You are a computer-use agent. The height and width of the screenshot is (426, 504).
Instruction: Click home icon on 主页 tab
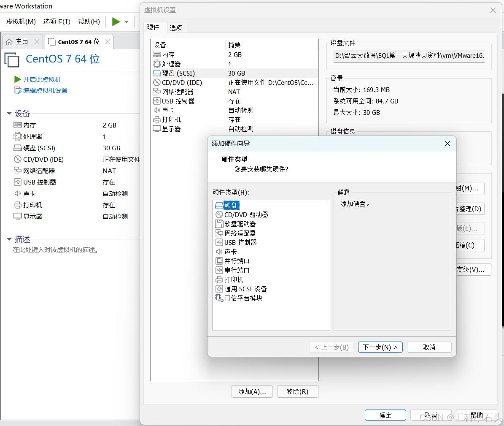click(x=10, y=42)
